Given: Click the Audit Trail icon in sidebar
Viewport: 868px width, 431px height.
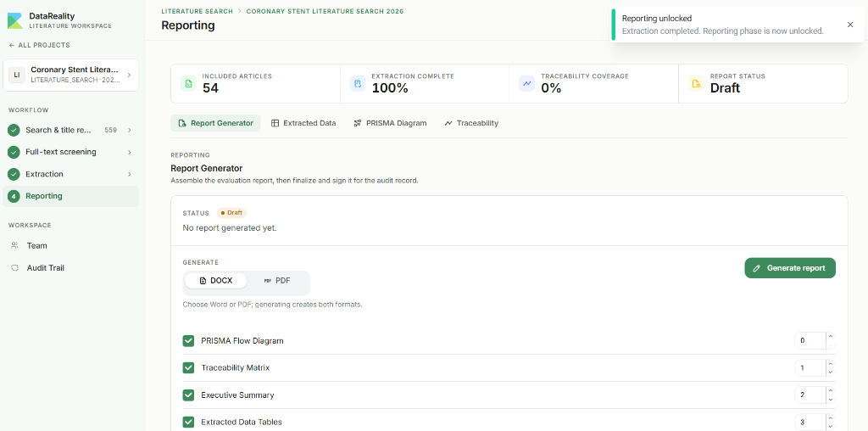Looking at the screenshot, I should tap(15, 267).
